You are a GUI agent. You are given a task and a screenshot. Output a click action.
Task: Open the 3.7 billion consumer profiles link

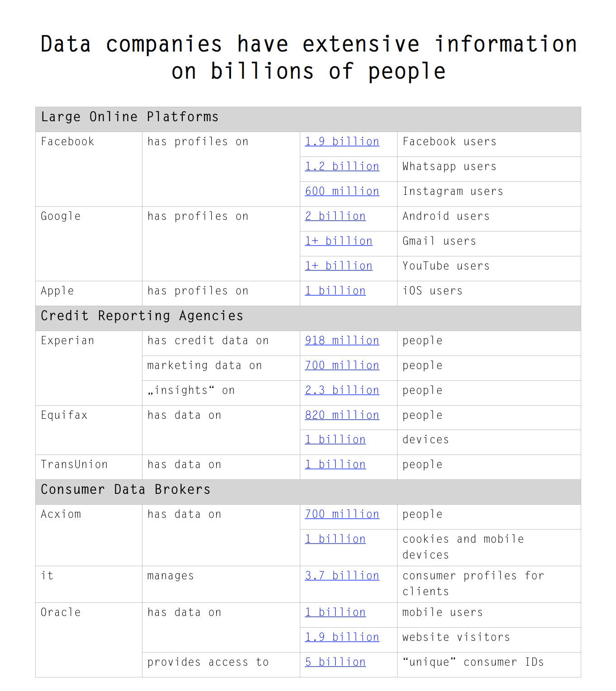(342, 576)
